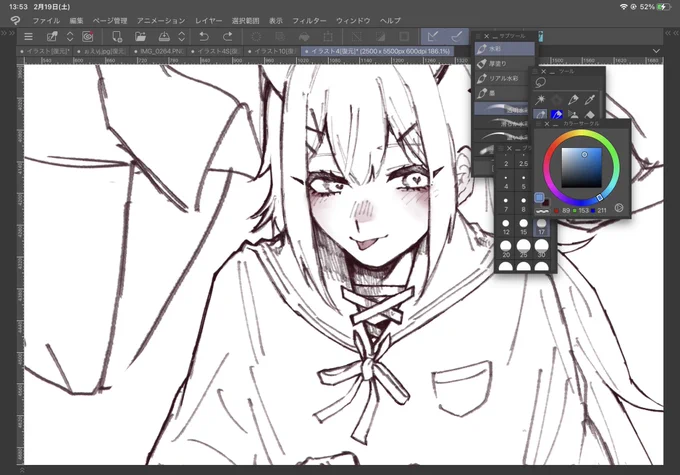Select the リアル水彩 sub tool group
This screenshot has width=680, height=475.
pyautogui.click(x=503, y=79)
